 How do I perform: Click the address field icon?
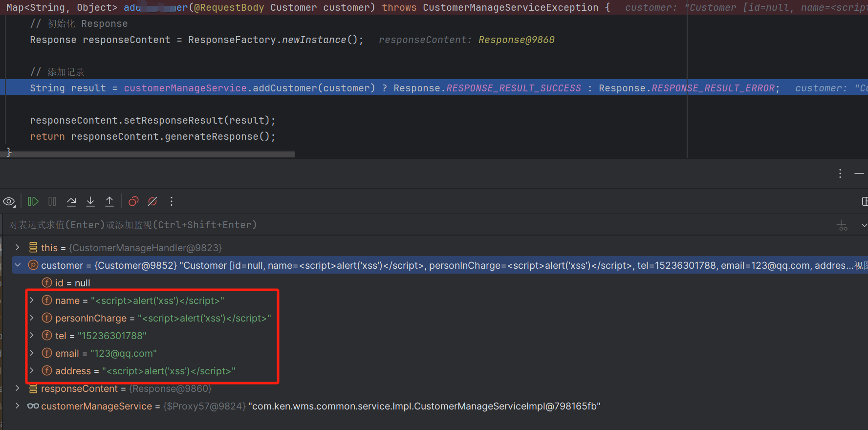pos(47,370)
